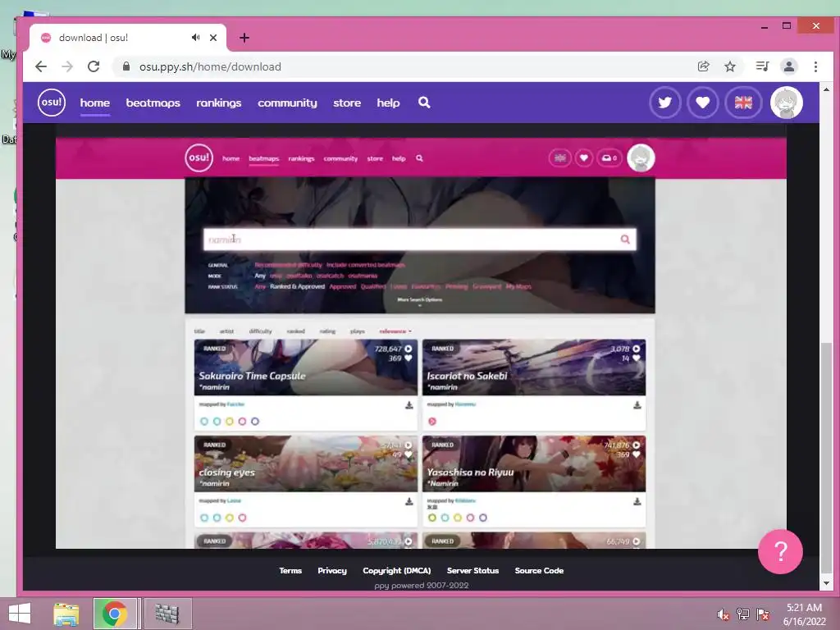The height and width of the screenshot is (630, 840).
Task: Sort beatmaps by plays
Action: [x=358, y=331]
